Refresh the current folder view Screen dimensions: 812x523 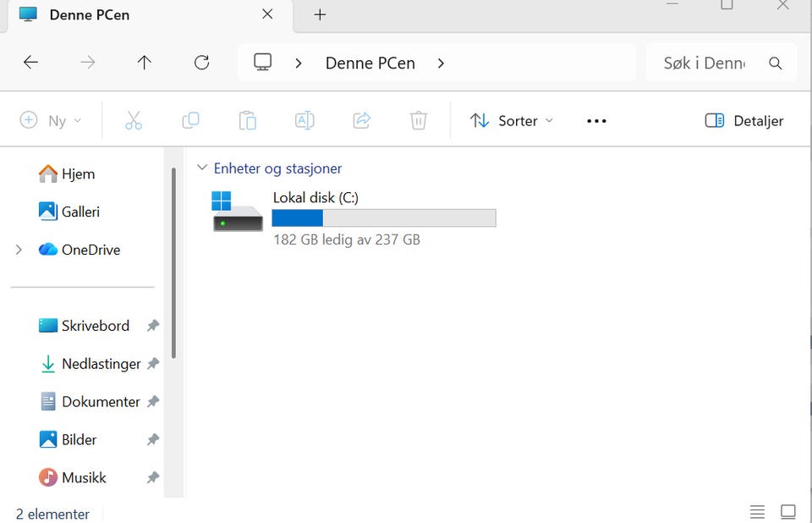[x=201, y=63]
